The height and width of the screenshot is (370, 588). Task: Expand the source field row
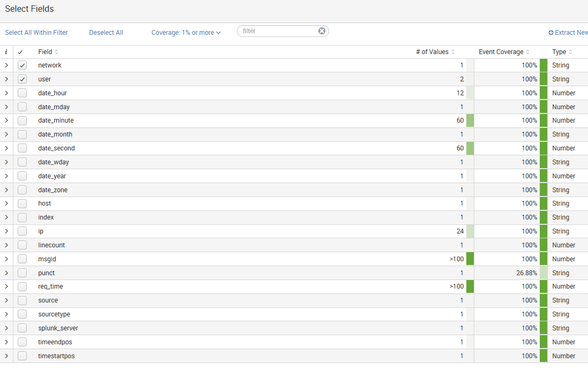pyautogui.click(x=6, y=300)
